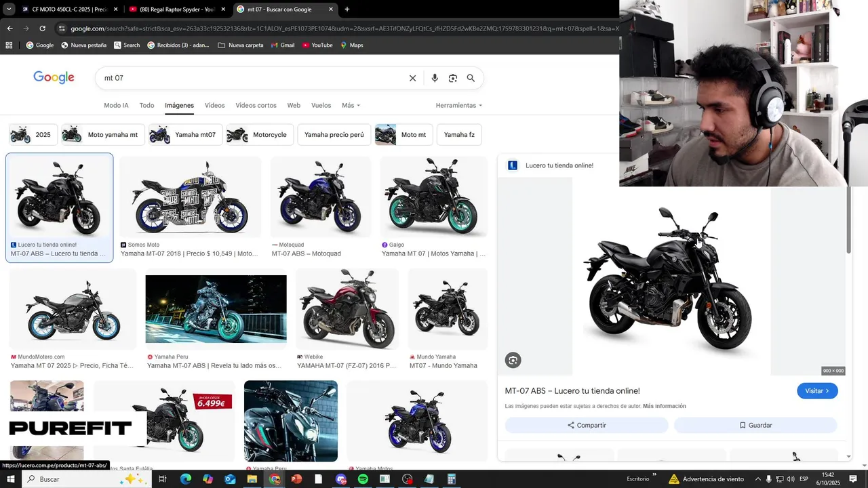Open the notification center icon
The height and width of the screenshot is (488, 868).
854,479
